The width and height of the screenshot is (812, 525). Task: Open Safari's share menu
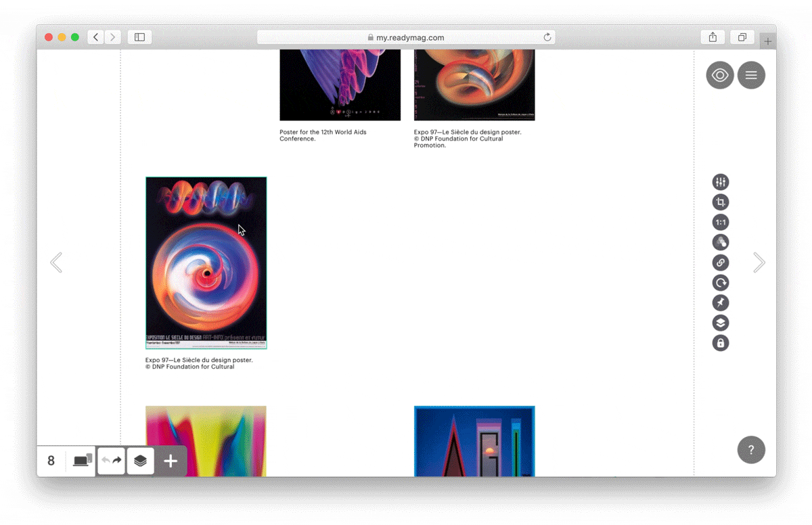(712, 37)
